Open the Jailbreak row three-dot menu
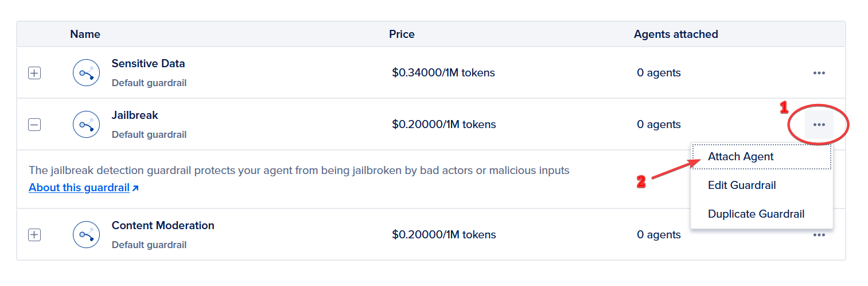This screenshot has height=286, width=868. click(x=819, y=125)
